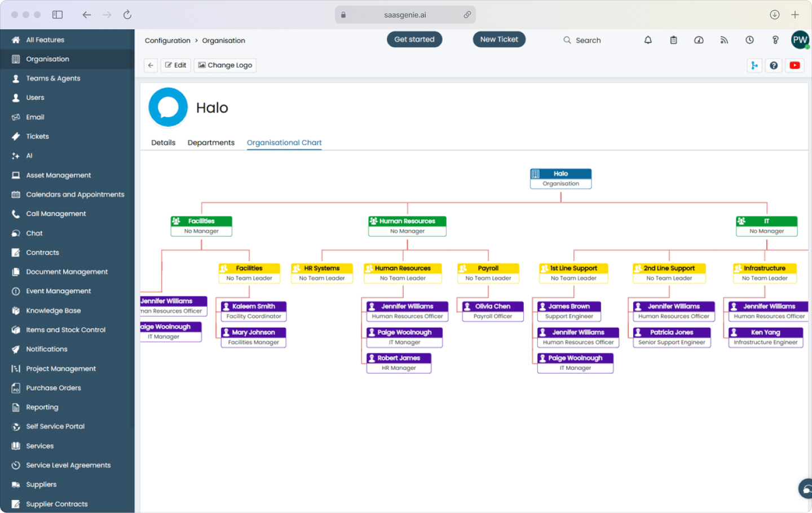Open the clock history icon
The image size is (812, 513).
tap(749, 40)
